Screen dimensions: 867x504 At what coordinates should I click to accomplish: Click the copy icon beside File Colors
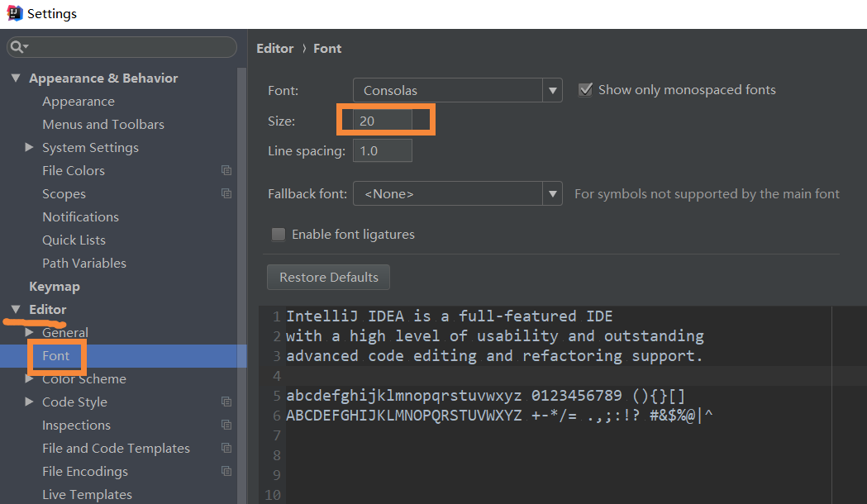(x=226, y=170)
